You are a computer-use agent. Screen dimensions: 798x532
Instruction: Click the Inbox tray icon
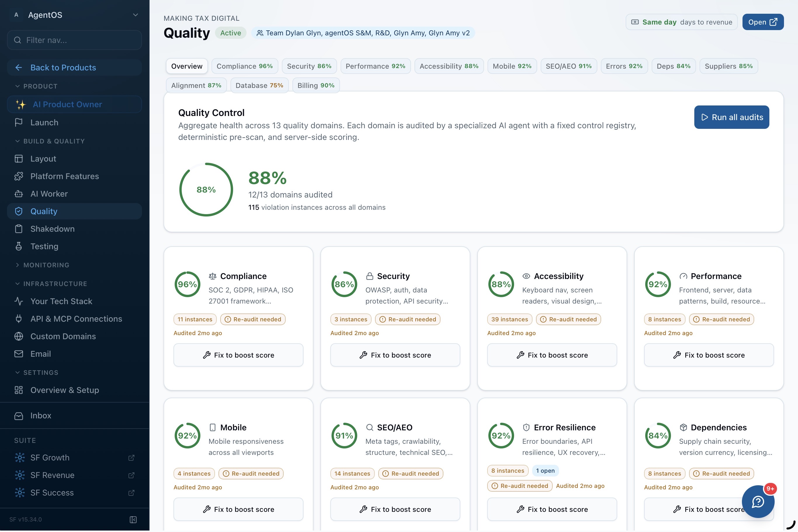point(19,416)
